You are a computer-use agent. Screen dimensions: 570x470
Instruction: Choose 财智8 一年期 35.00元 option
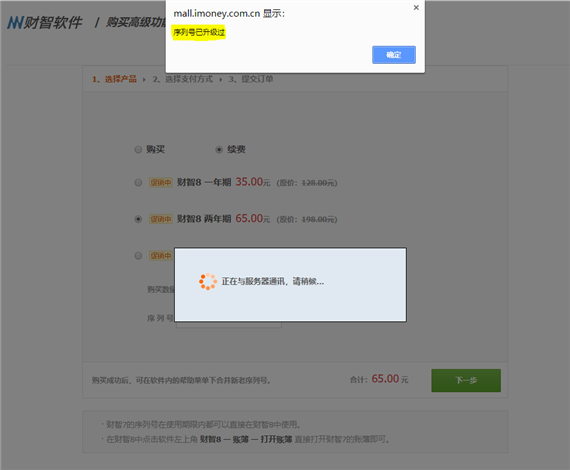(138, 182)
